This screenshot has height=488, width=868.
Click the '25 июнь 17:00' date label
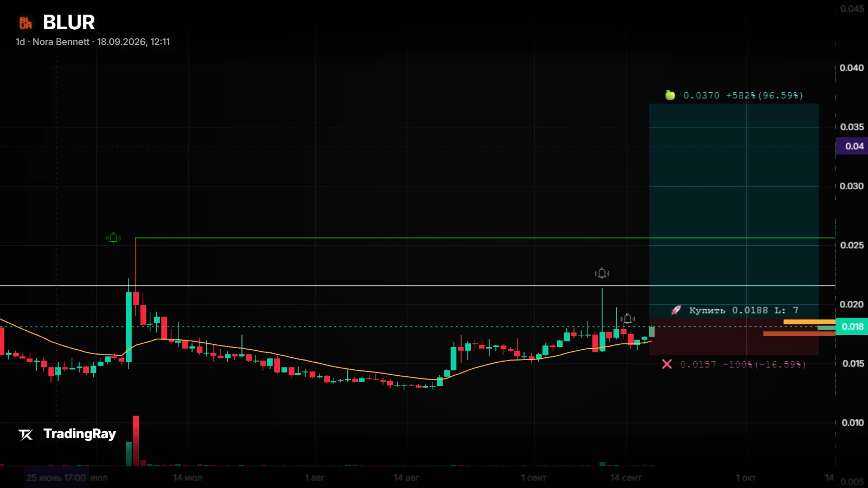[x=56, y=478]
